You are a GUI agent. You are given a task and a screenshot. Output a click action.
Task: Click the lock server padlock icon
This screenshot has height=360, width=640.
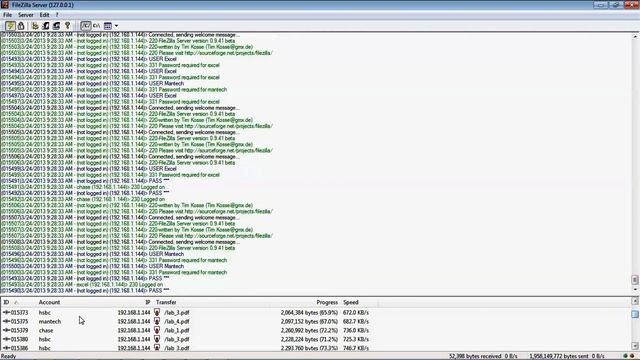(21, 26)
